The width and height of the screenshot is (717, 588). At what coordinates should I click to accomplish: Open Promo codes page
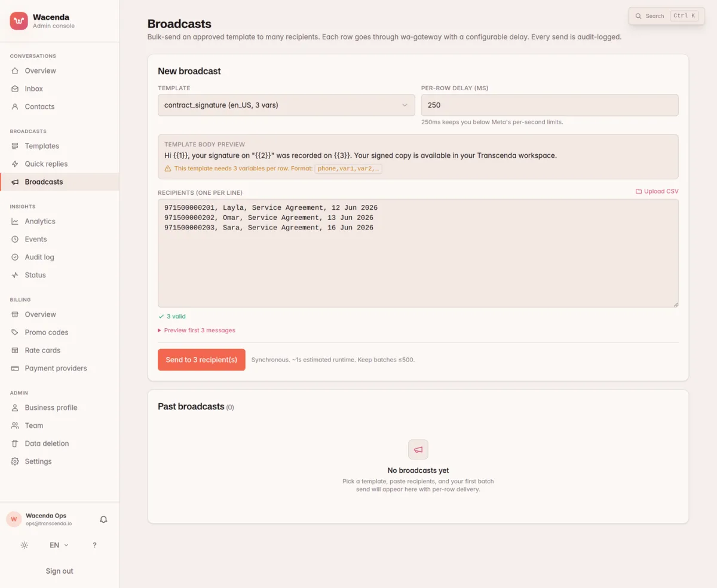[60, 332]
